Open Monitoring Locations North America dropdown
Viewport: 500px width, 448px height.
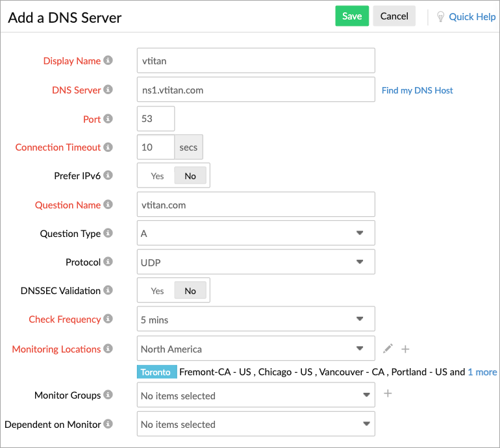[x=256, y=349]
